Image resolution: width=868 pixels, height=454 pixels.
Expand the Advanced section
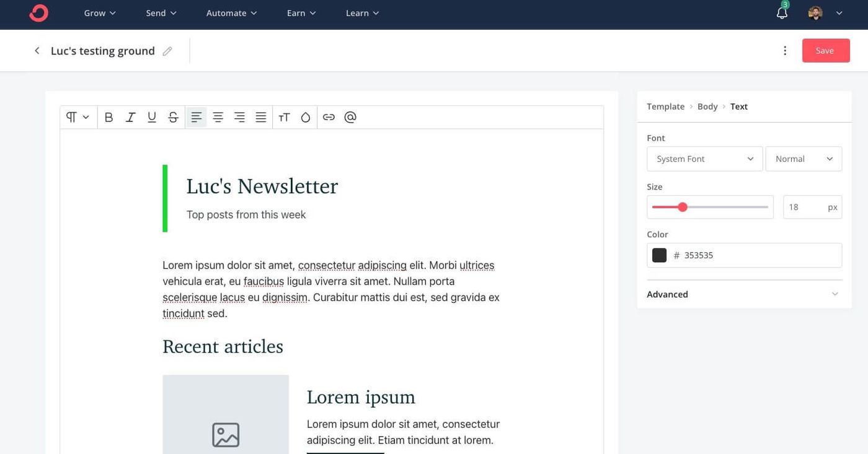click(744, 294)
